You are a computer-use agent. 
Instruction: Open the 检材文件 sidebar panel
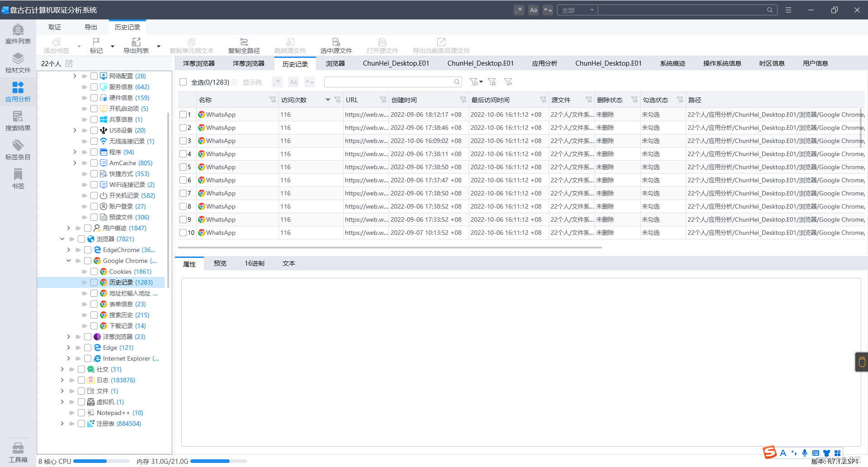18,63
